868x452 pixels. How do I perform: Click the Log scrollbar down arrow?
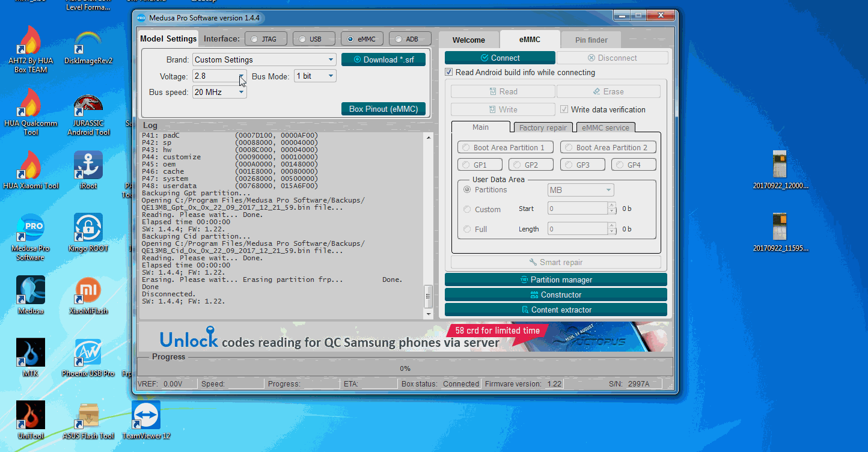pos(429,314)
